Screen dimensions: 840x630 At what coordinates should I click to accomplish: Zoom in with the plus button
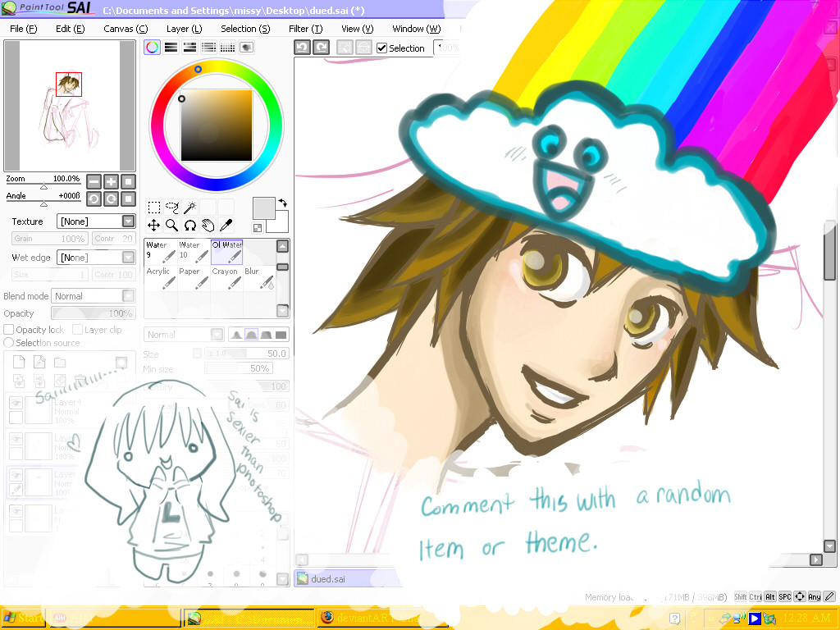click(x=111, y=181)
